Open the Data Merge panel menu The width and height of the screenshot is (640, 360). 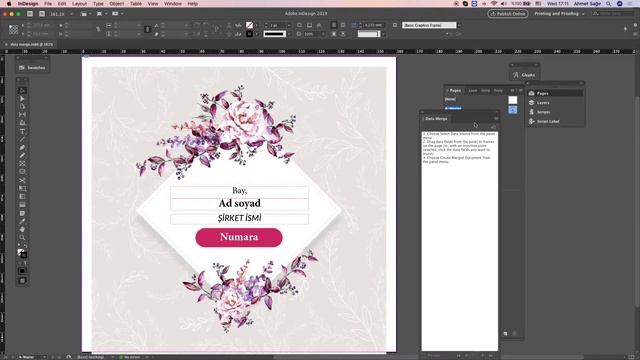pos(496,119)
